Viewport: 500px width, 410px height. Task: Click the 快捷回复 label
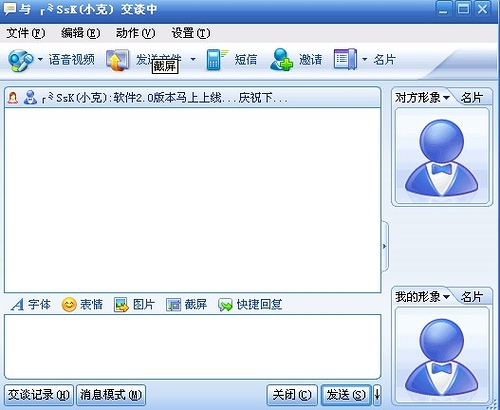click(x=259, y=304)
